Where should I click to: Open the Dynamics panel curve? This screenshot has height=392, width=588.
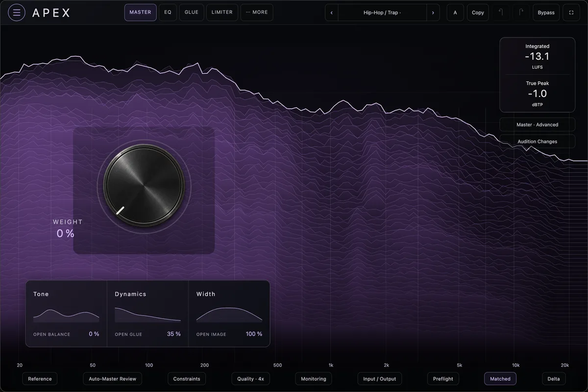point(147,315)
